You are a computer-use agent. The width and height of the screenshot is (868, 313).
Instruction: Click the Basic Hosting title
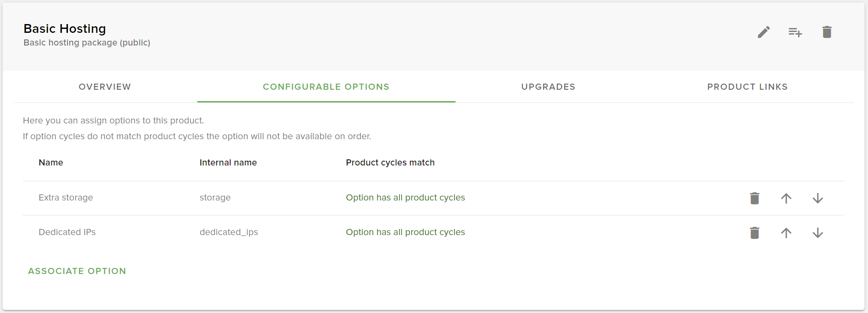(64, 28)
